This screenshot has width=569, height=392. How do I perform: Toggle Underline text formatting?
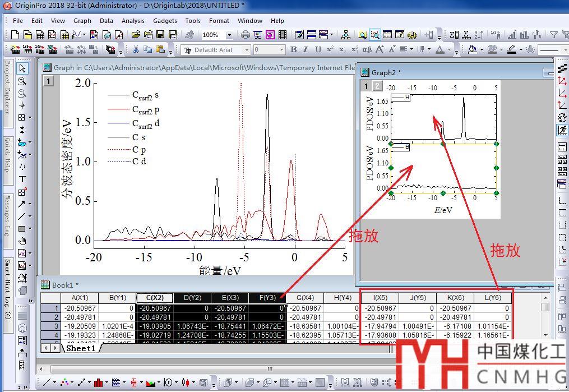[x=318, y=49]
